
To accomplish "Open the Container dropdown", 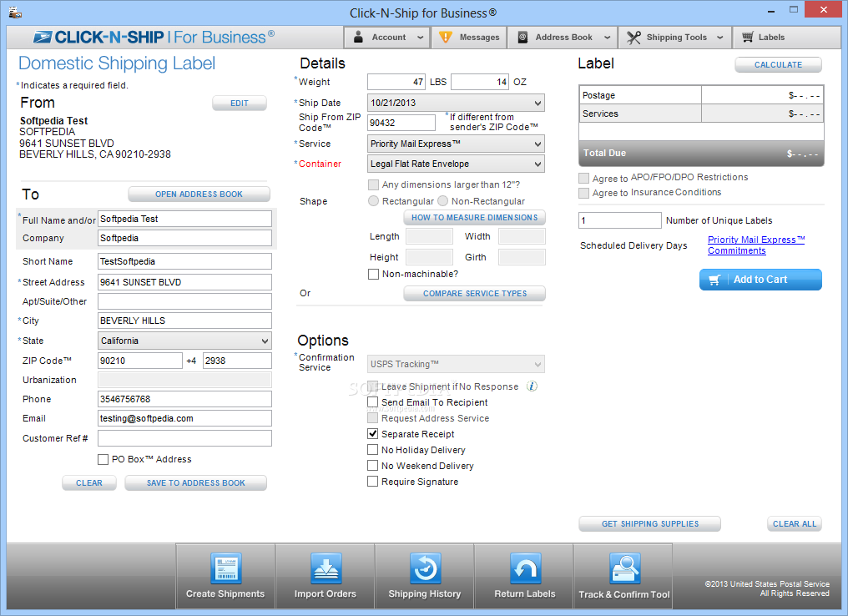I will click(x=456, y=164).
